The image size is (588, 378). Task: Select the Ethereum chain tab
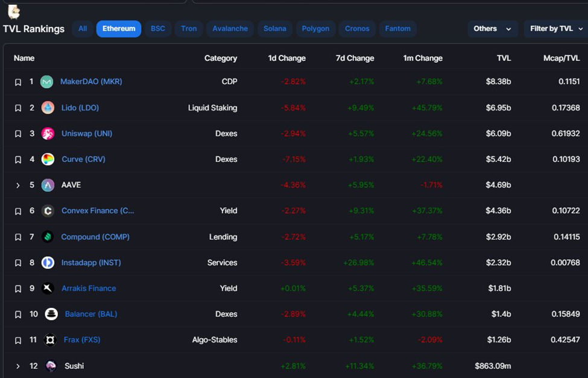tap(119, 29)
